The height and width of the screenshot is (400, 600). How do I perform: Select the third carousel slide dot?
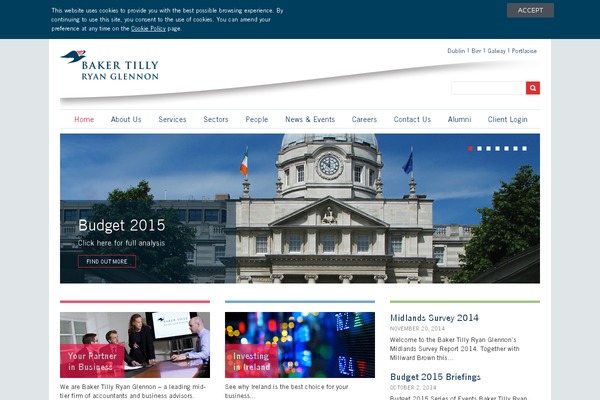488,149
